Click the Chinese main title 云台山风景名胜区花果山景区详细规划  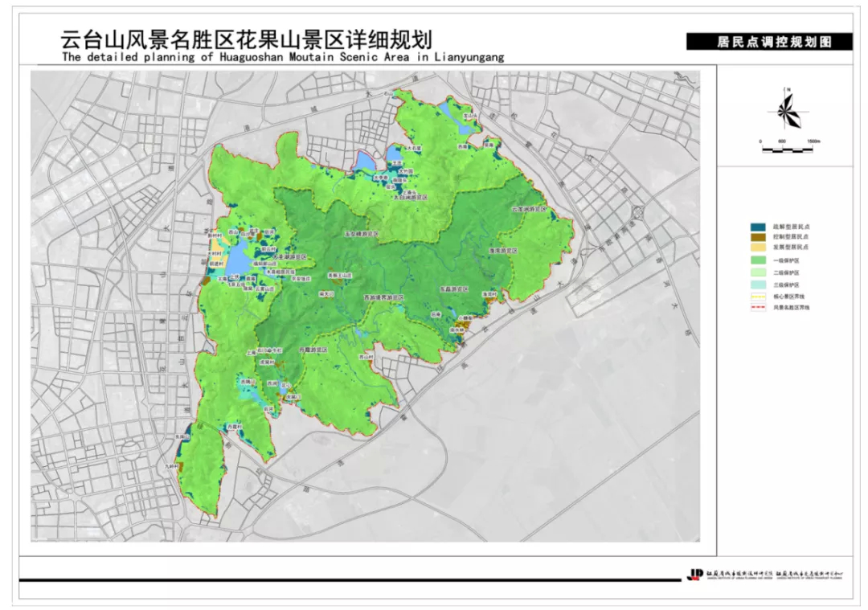(x=246, y=39)
